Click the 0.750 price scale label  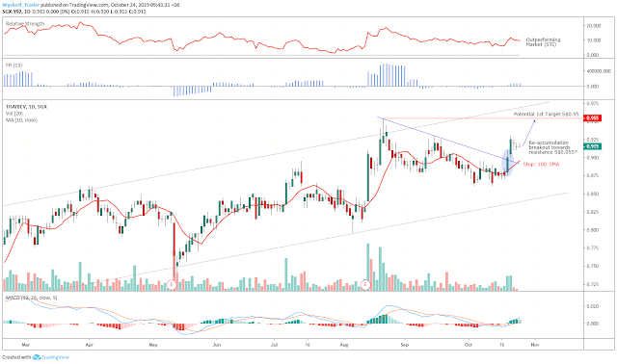[593, 266]
